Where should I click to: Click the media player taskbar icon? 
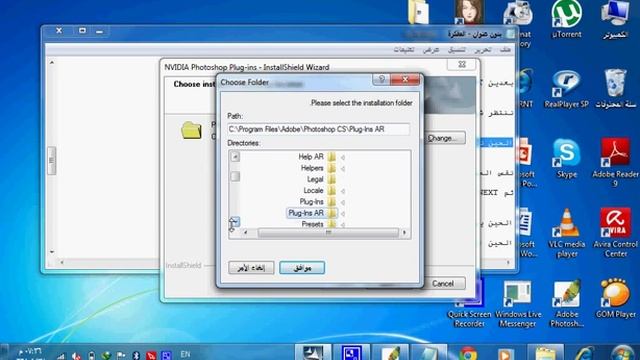(505, 354)
